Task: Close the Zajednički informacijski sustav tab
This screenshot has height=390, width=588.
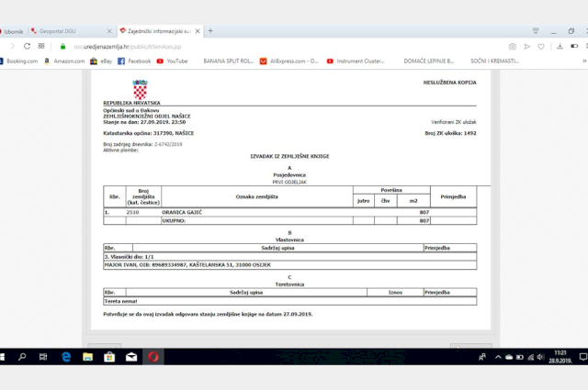Action: click(198, 31)
